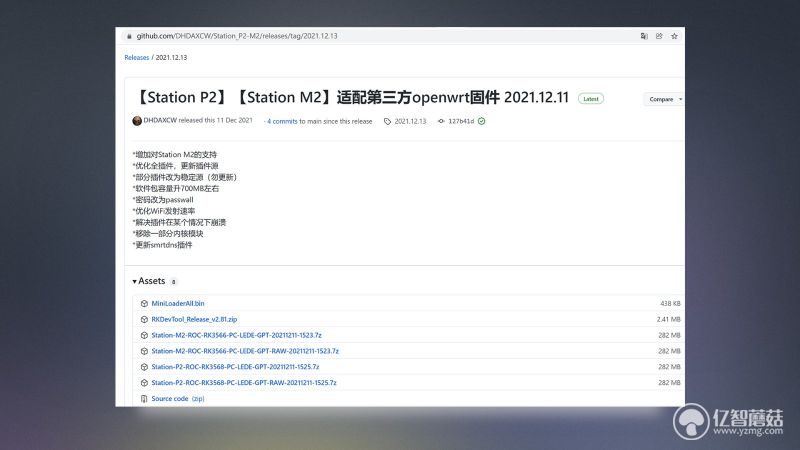
Task: Download Station-M2 LEDE-GPT-20211211-1523.7z file
Action: click(x=236, y=335)
